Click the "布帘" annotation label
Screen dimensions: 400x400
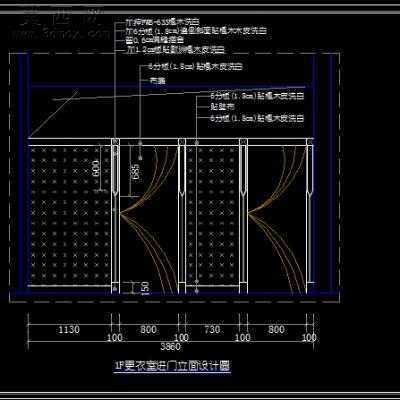coord(158,81)
